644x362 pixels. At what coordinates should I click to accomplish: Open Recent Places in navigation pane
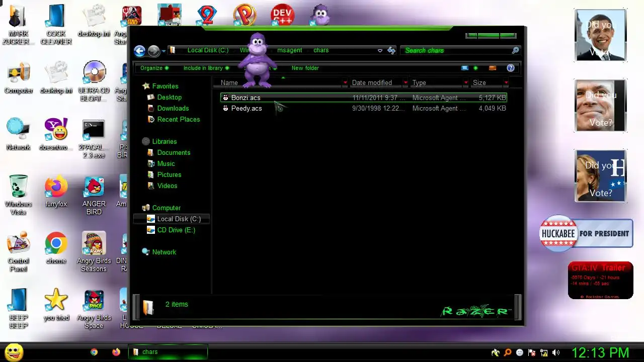click(x=179, y=119)
